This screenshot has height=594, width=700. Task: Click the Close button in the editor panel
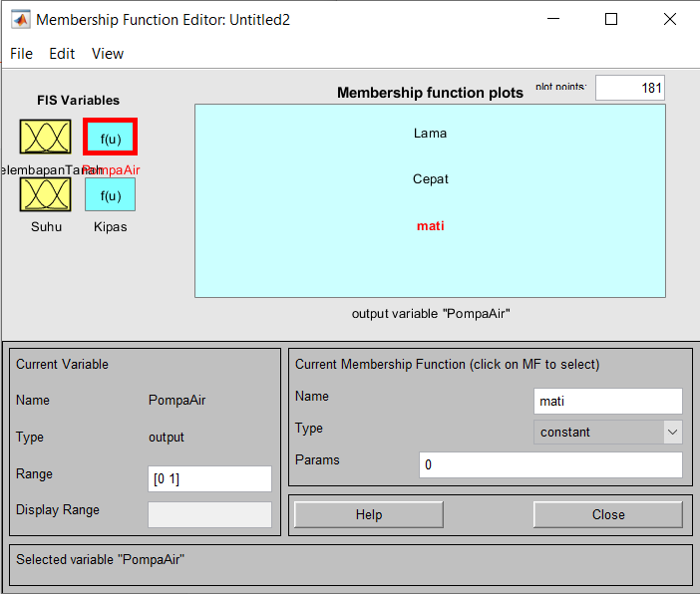coord(608,514)
